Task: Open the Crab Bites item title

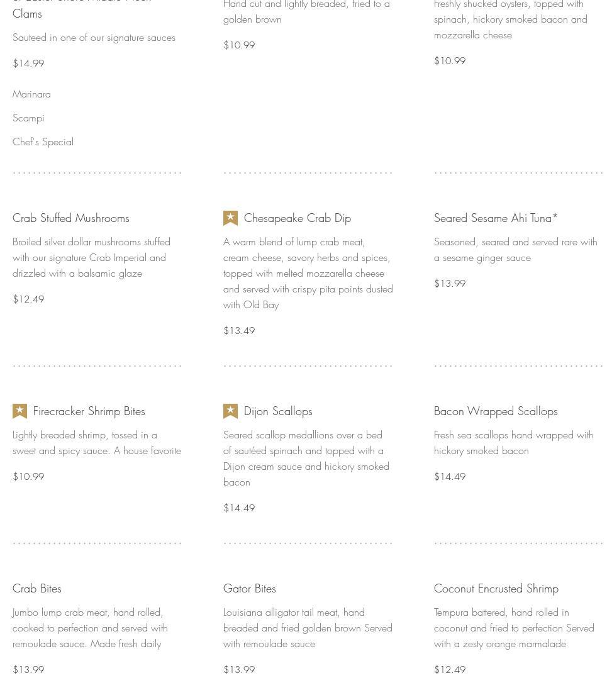Action: [x=36, y=589]
